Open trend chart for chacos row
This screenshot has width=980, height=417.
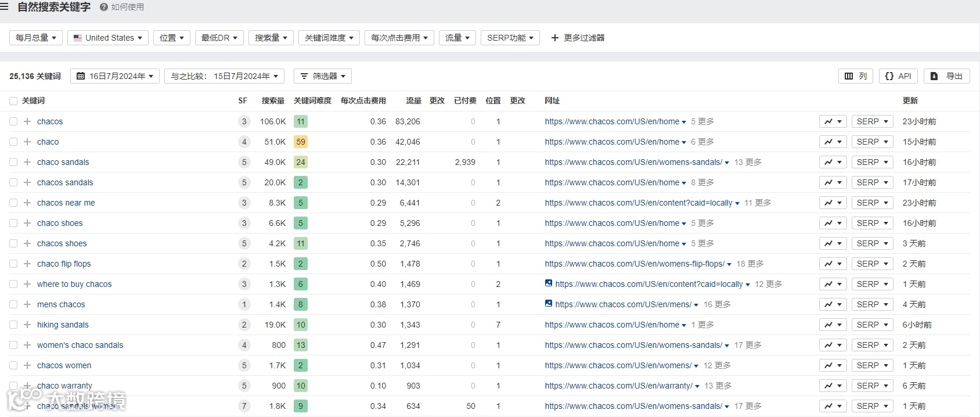833,121
